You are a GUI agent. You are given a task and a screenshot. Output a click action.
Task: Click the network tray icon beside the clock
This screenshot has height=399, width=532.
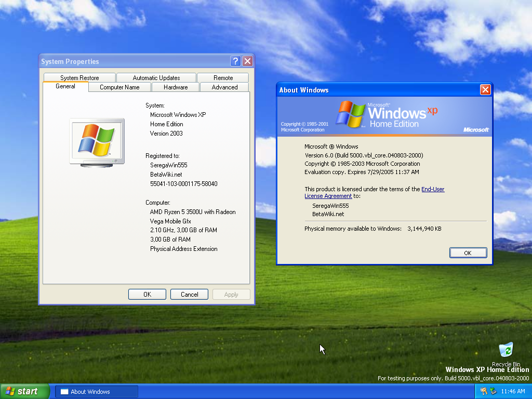pos(493,391)
